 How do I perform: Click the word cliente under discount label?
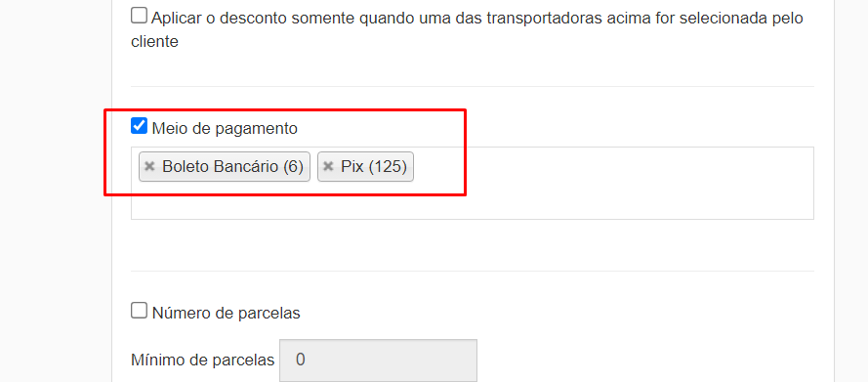click(155, 41)
